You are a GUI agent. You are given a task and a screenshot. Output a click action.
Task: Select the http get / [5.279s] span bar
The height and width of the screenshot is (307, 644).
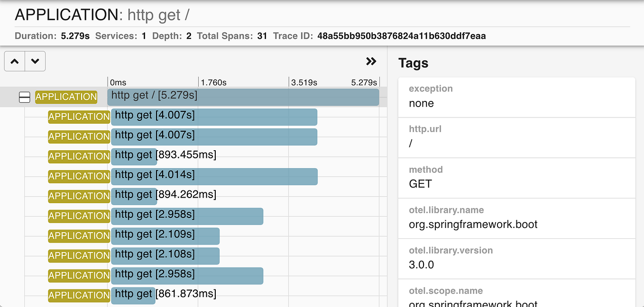(243, 97)
